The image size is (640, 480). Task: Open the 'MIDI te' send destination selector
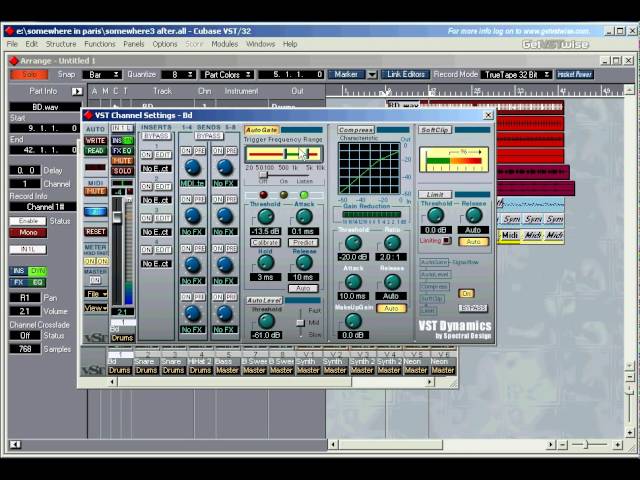193,183
